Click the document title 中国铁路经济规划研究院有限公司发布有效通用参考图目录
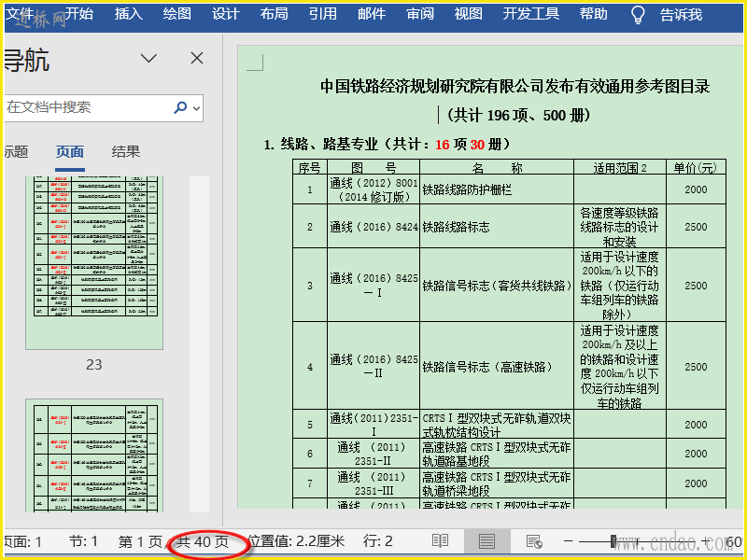747x560 pixels. pyautogui.click(x=515, y=87)
